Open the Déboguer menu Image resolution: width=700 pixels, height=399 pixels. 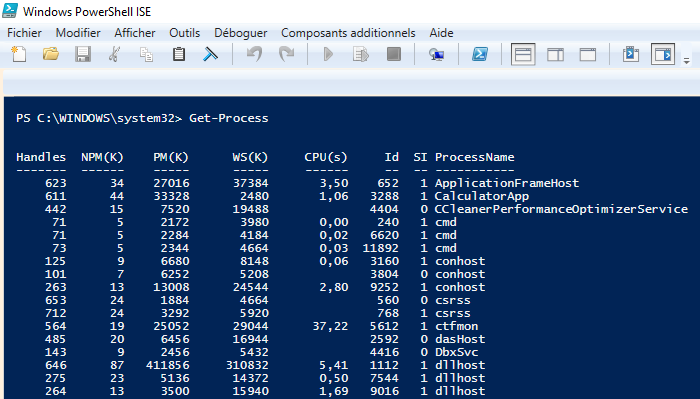[241, 33]
